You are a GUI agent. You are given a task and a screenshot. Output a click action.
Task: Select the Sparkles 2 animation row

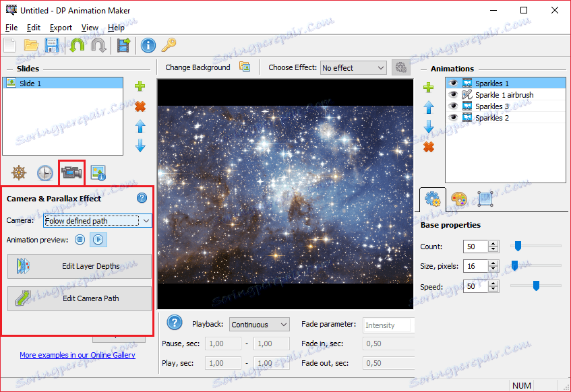(x=506, y=118)
